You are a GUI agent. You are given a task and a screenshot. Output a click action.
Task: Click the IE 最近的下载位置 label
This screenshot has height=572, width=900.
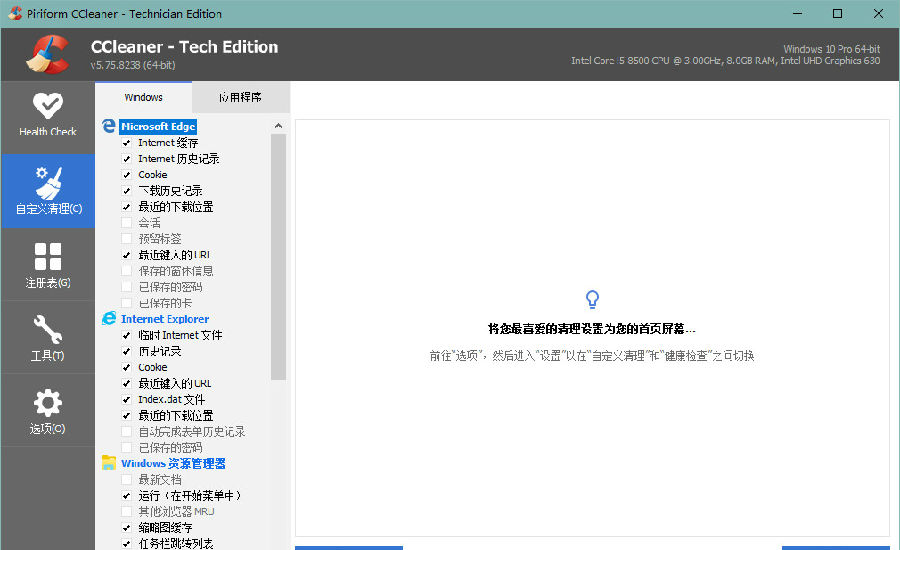[x=176, y=415]
